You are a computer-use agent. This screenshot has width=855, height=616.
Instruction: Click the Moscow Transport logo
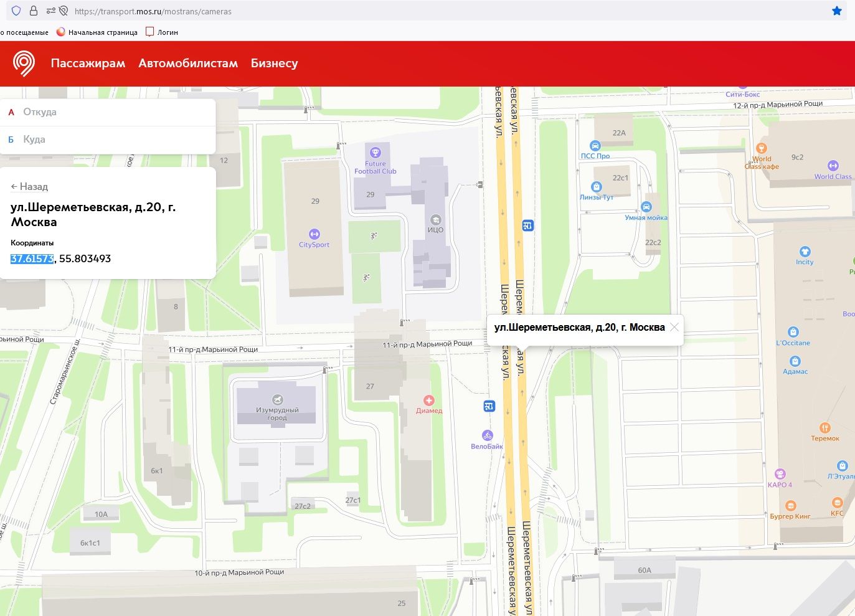coord(24,64)
